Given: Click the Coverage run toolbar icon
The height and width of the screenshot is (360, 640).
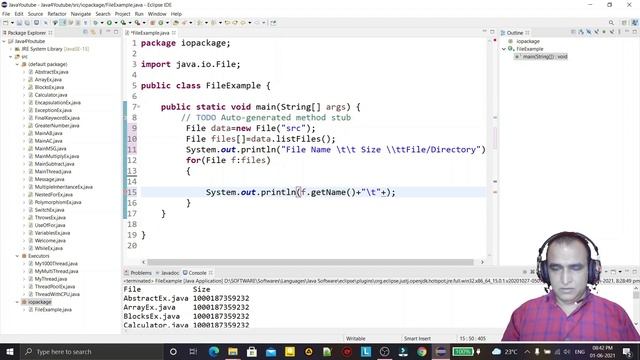Looking at the screenshot, I should tap(123, 23).
